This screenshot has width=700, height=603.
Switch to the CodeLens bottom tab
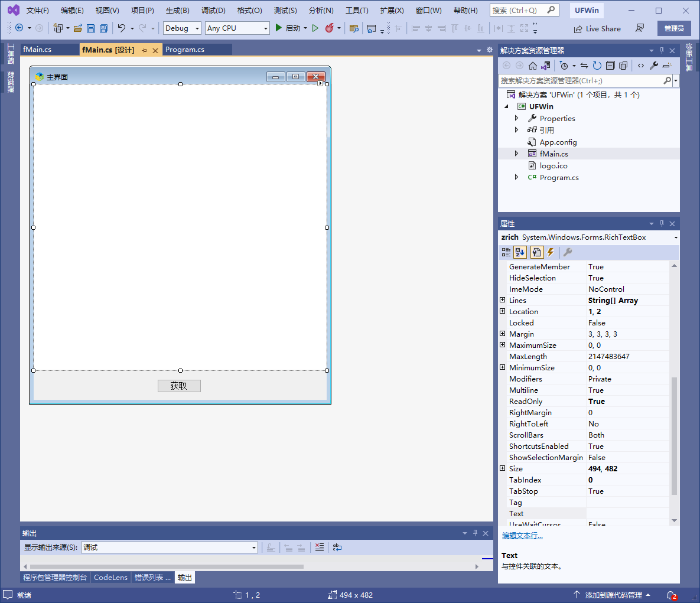[110, 578]
